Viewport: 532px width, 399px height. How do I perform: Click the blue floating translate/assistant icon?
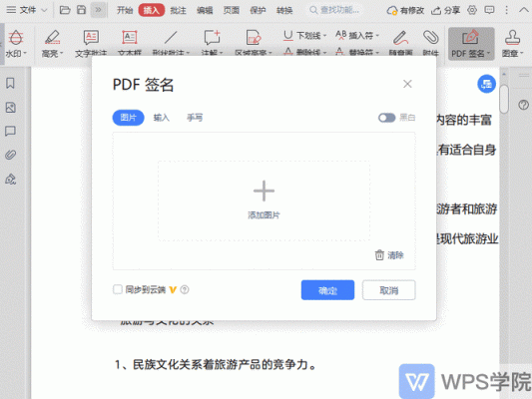click(x=486, y=84)
